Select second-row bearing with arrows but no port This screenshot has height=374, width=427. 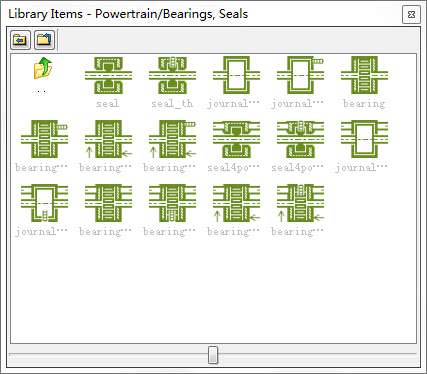[x=108, y=139]
